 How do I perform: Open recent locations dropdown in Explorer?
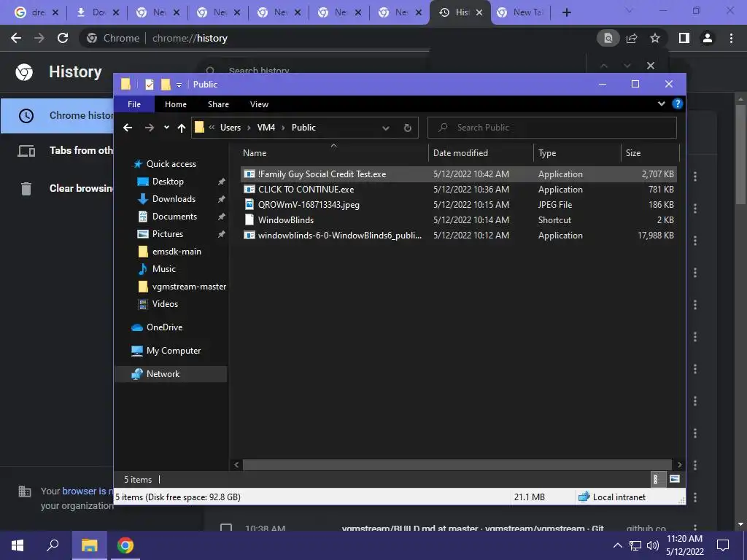(166, 128)
